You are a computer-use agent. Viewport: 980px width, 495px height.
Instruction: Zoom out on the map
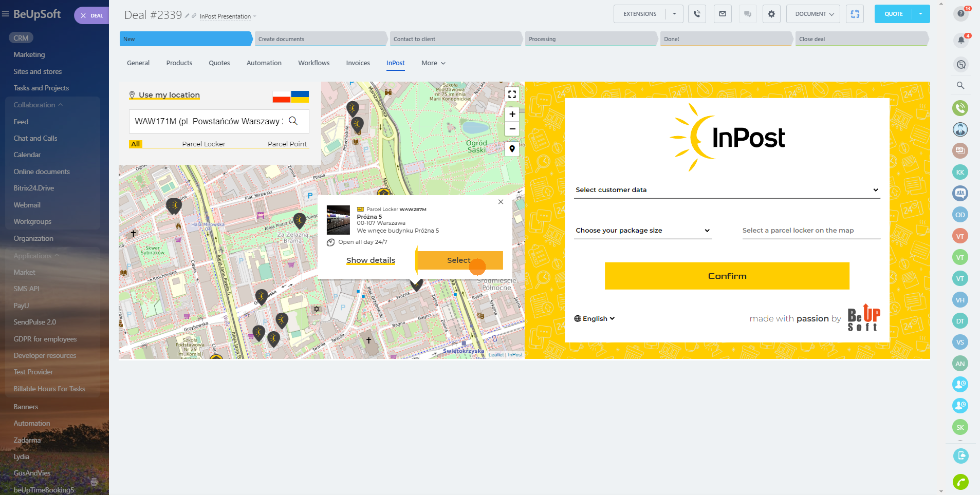pos(512,129)
